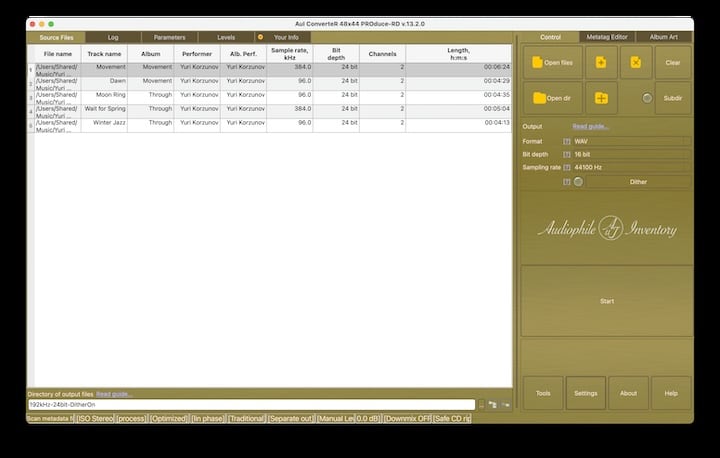The width and height of the screenshot is (720, 458).
Task: Switch to the Metatag Editor tab
Action: click(x=607, y=37)
